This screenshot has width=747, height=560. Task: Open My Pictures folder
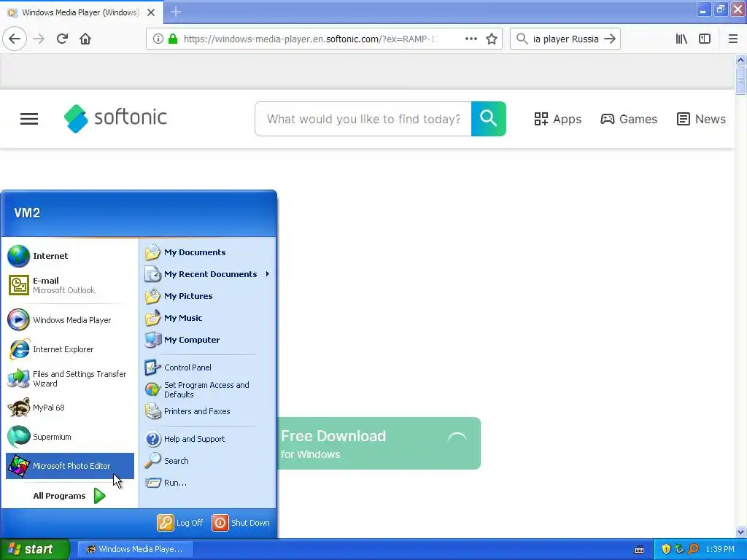tap(208, 296)
